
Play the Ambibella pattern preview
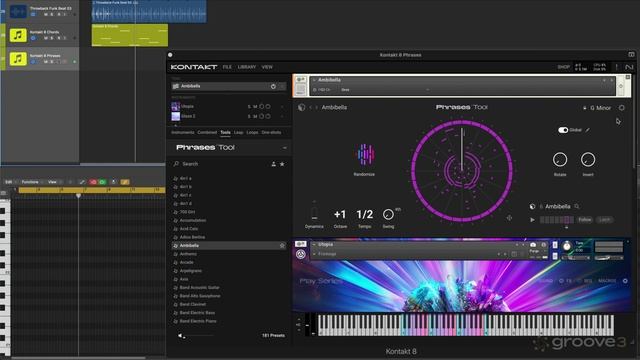(532, 220)
